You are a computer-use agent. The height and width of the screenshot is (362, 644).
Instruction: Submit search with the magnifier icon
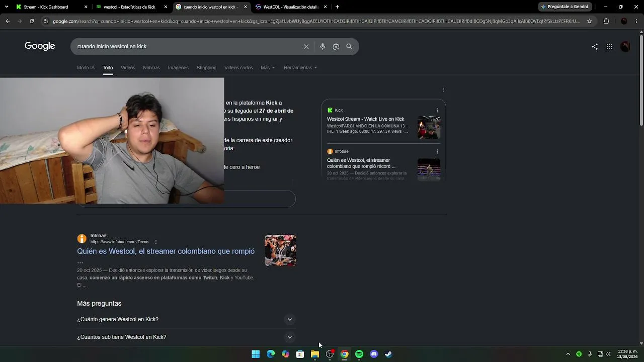[349, 46]
